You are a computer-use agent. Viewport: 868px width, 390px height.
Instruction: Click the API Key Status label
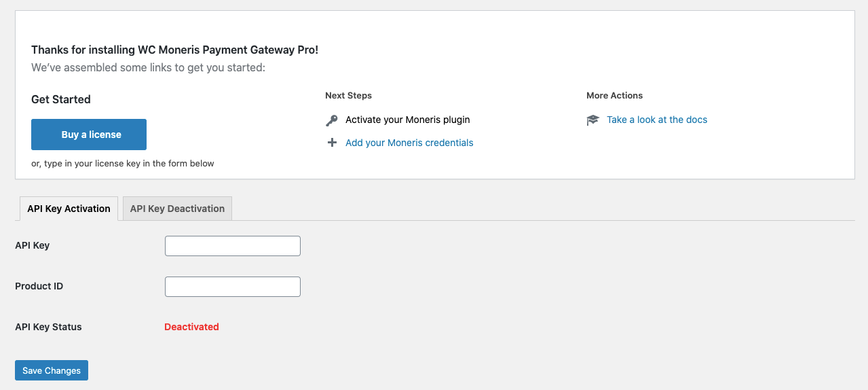[x=48, y=327]
